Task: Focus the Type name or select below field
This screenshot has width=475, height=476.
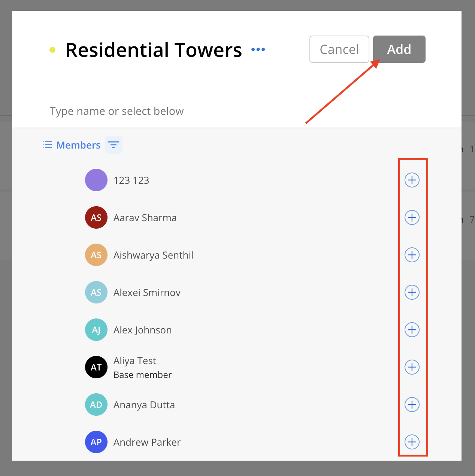Action: point(237,111)
